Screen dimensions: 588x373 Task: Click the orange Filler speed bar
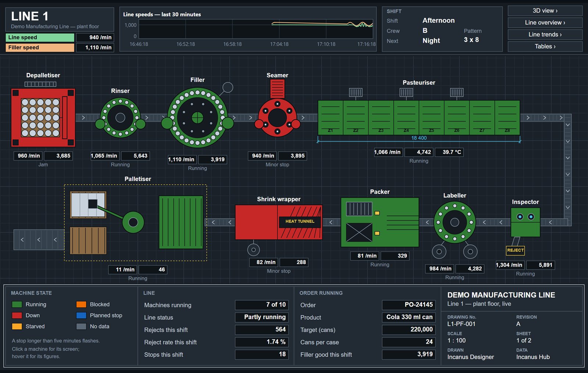pyautogui.click(x=40, y=47)
